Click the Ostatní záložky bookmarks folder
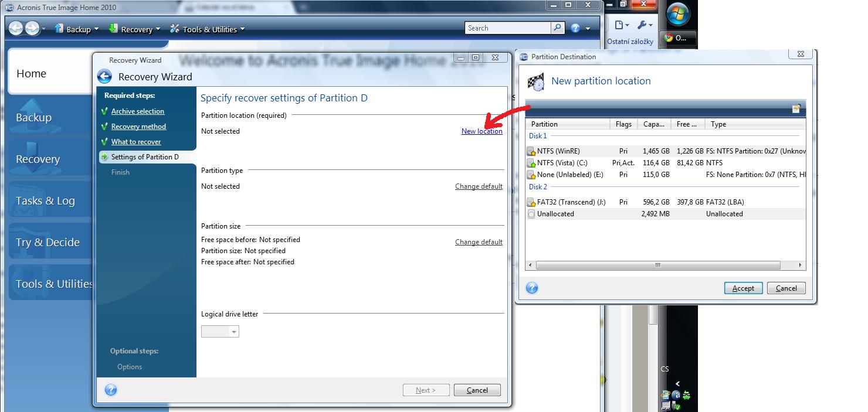 (x=630, y=42)
